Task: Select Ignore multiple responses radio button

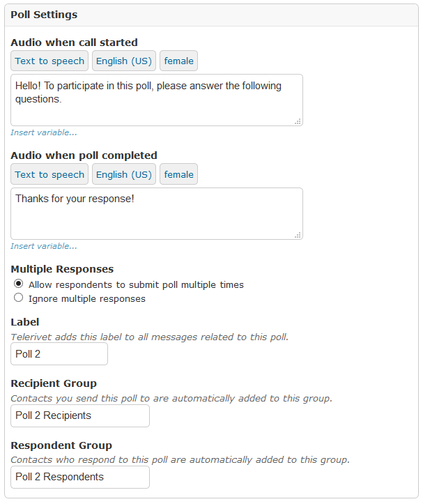Action: click(x=19, y=298)
